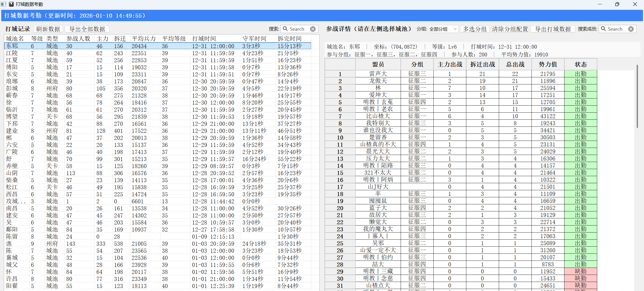Click the 刷新数据 refresh button
The image size is (644, 291).
(48, 29)
